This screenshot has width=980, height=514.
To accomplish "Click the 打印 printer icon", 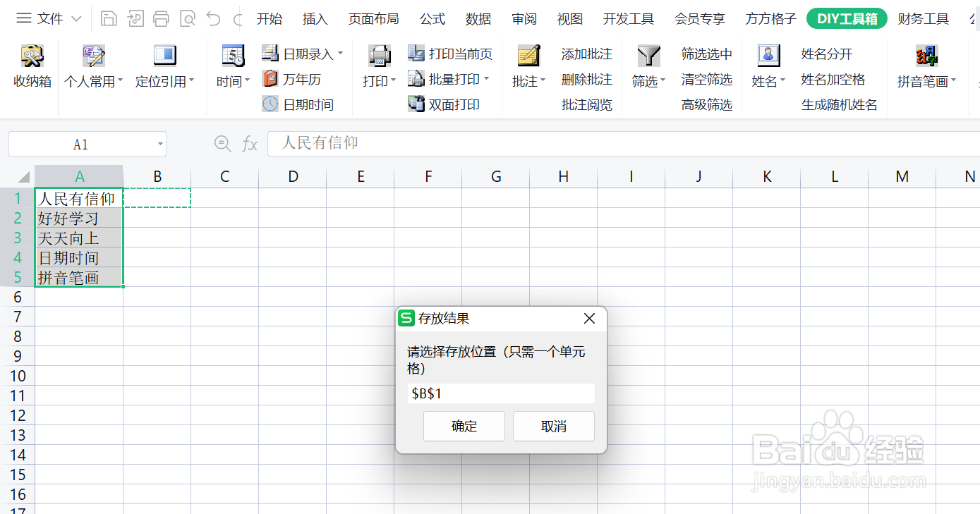I will [x=380, y=56].
